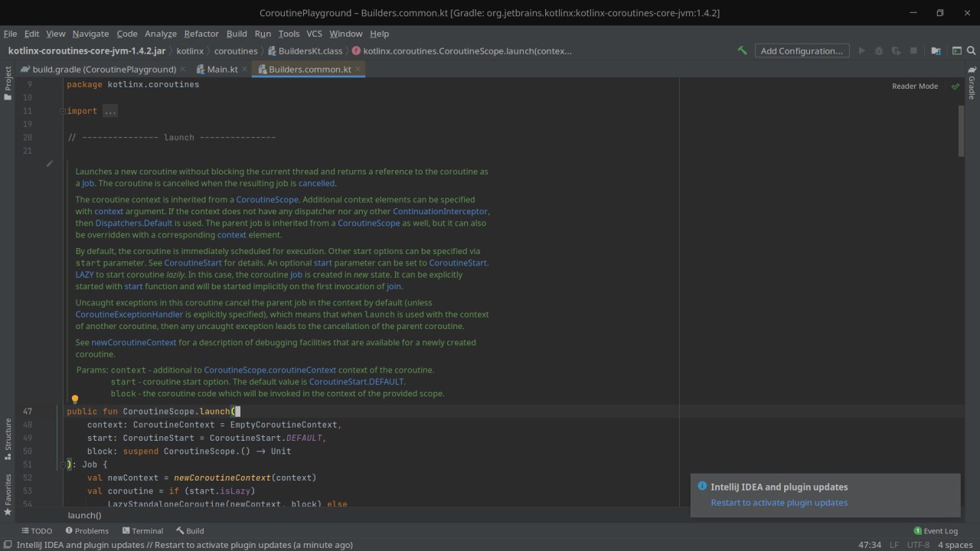Open the Build tool window
This screenshot has height=551, width=980.
190,530
